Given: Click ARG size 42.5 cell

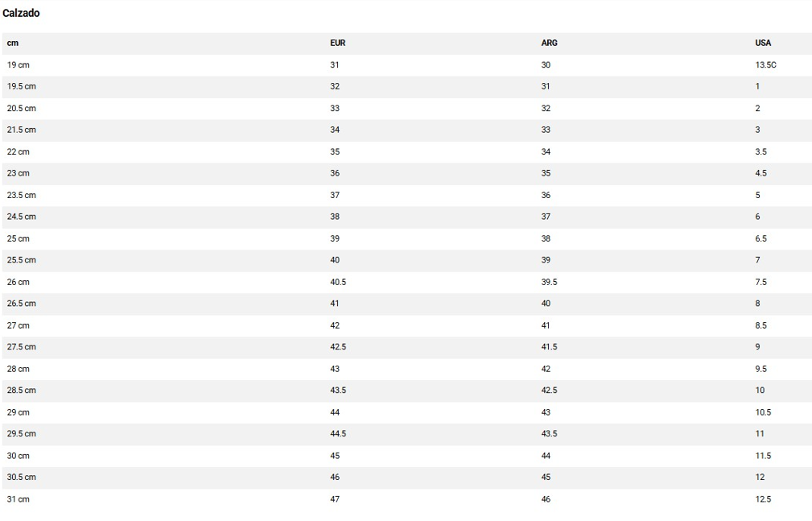Looking at the screenshot, I should coord(549,391).
